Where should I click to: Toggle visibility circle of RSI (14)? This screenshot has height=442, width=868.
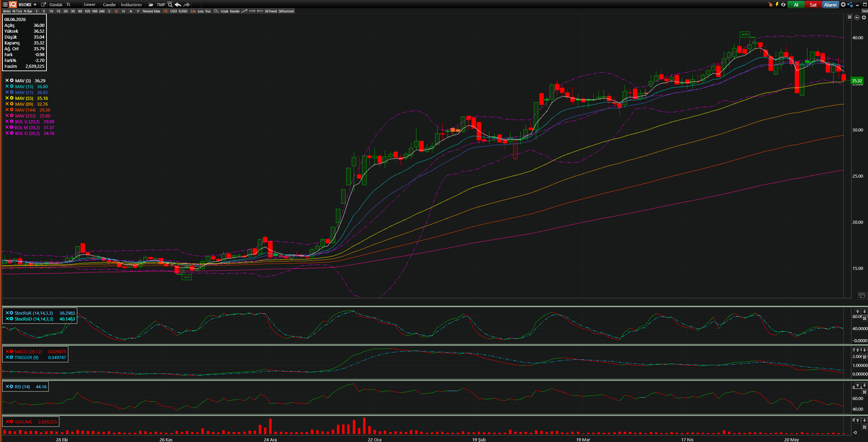click(x=11, y=386)
